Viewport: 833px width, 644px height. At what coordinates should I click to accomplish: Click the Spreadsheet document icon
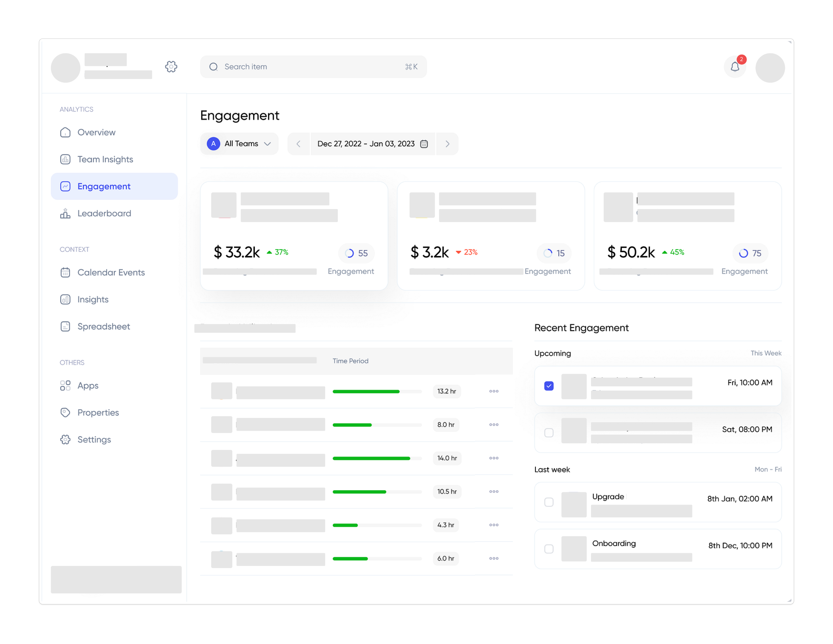[65, 327]
